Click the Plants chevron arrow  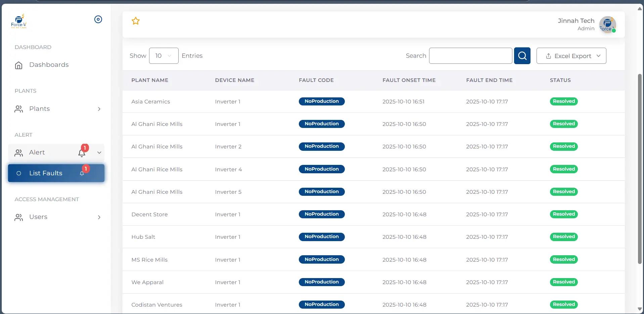click(x=99, y=109)
